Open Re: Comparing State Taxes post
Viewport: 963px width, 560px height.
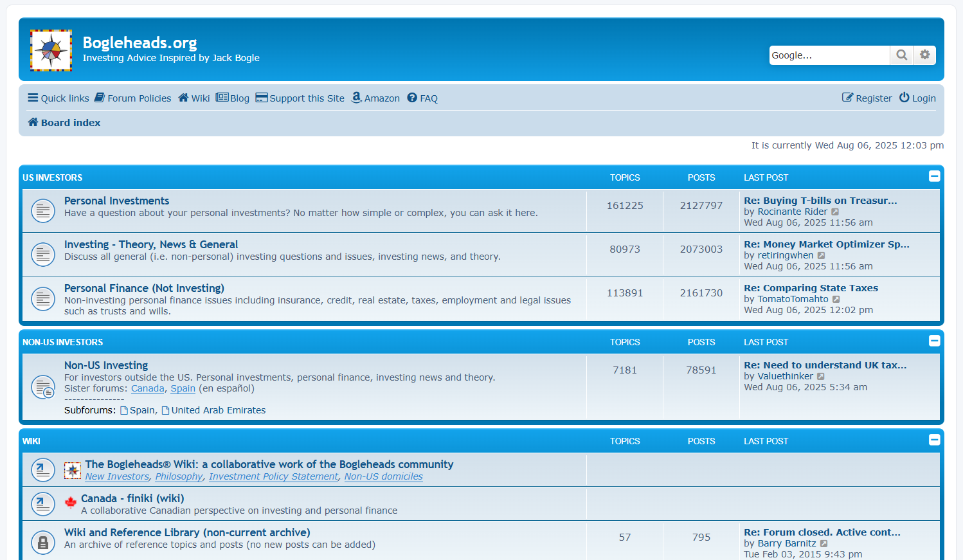pos(811,288)
